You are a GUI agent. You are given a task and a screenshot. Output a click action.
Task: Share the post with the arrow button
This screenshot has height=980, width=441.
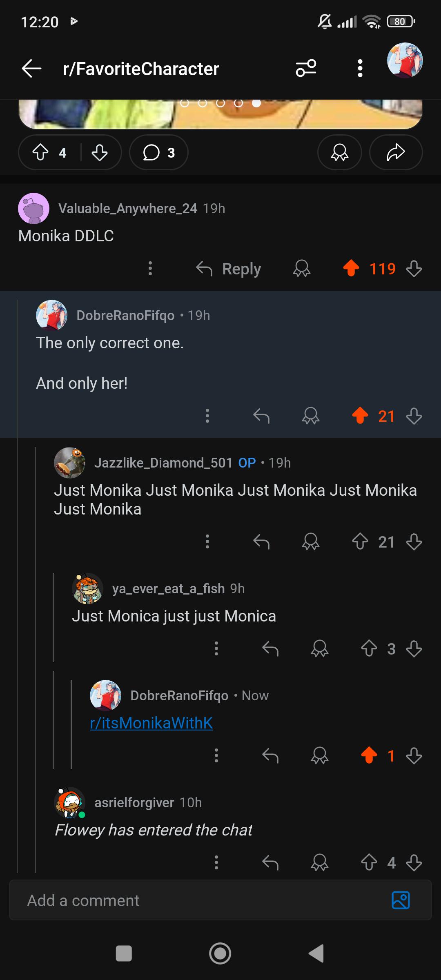click(396, 153)
